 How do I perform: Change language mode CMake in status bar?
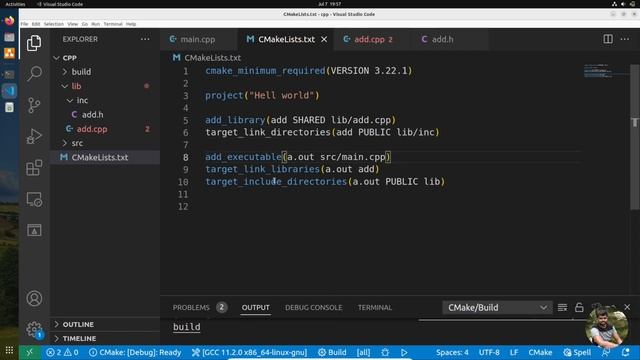[x=540, y=353]
